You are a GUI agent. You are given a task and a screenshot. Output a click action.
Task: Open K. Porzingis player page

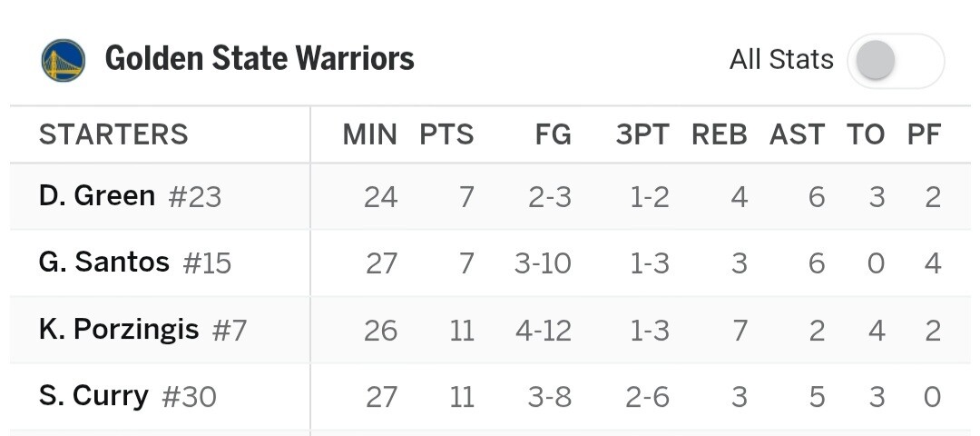(119, 329)
